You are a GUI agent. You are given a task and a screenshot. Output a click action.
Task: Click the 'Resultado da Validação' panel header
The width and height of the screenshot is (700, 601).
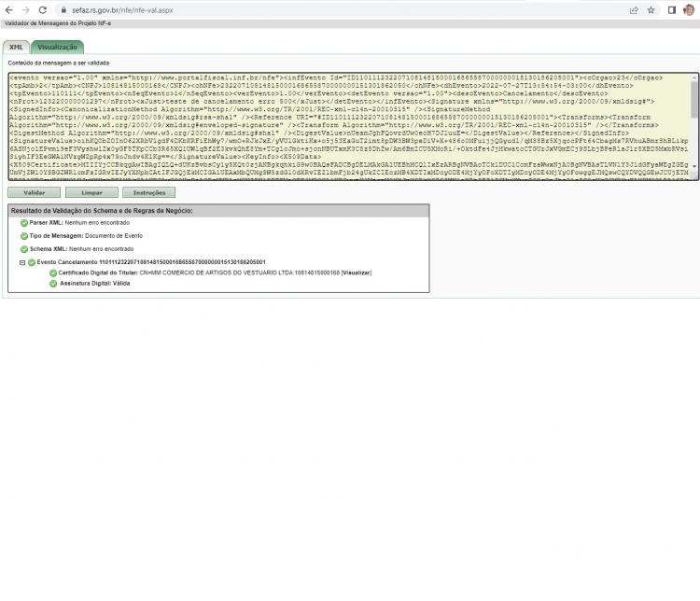tap(218, 211)
